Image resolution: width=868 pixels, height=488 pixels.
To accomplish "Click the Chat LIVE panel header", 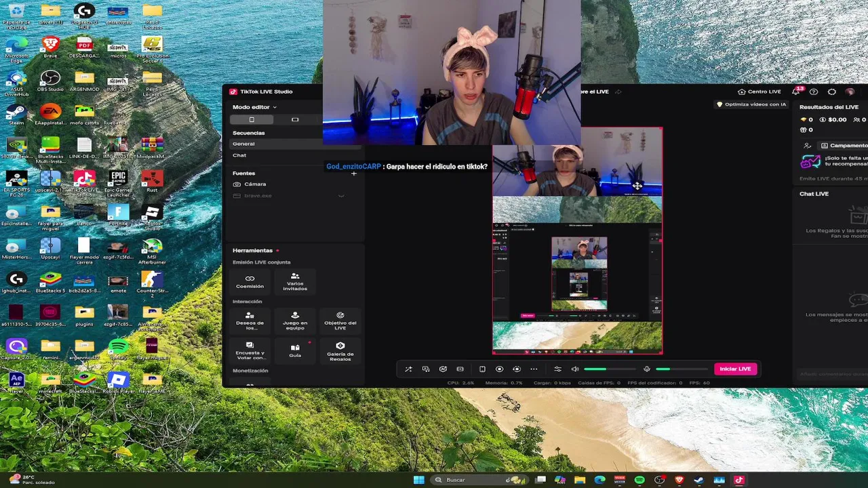I will coord(814,194).
